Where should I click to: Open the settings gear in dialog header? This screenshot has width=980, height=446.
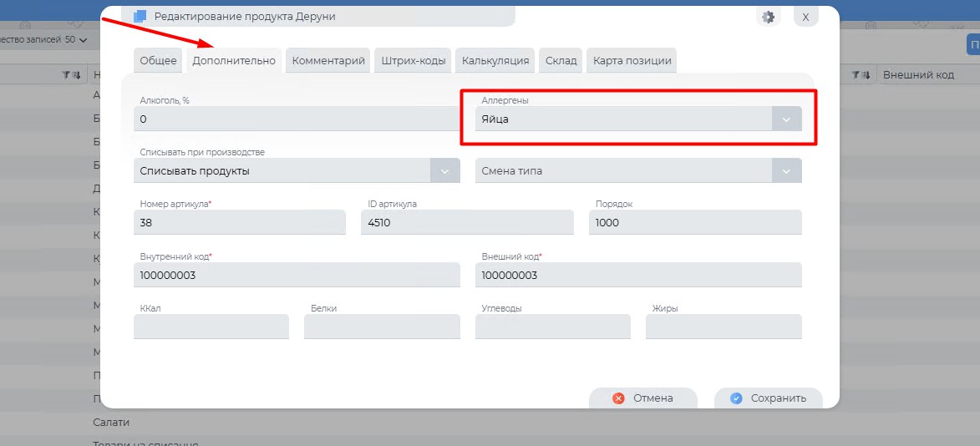pos(769,17)
